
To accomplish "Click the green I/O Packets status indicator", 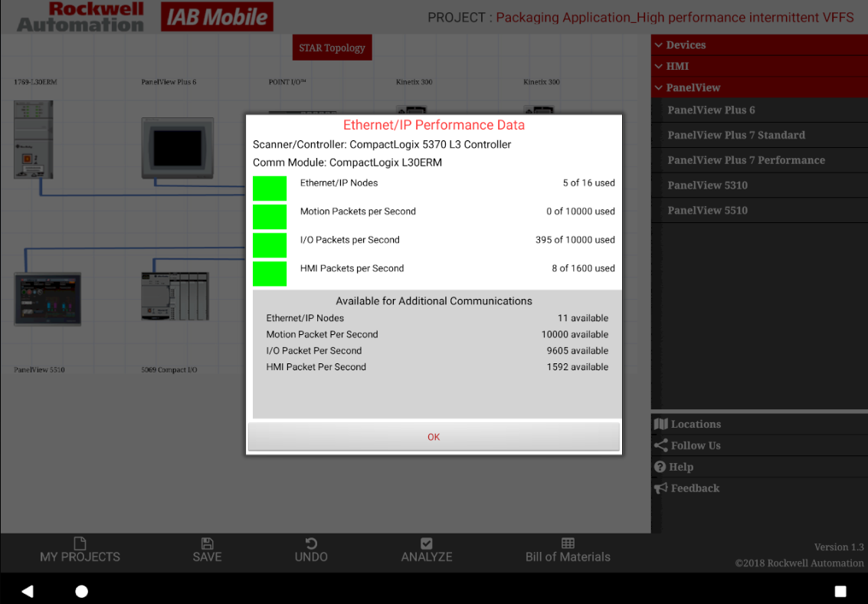I will point(270,245).
